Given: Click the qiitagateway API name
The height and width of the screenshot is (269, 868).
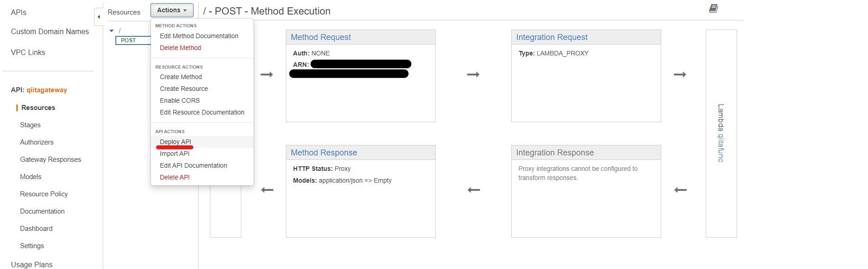Looking at the screenshot, I should [x=46, y=90].
